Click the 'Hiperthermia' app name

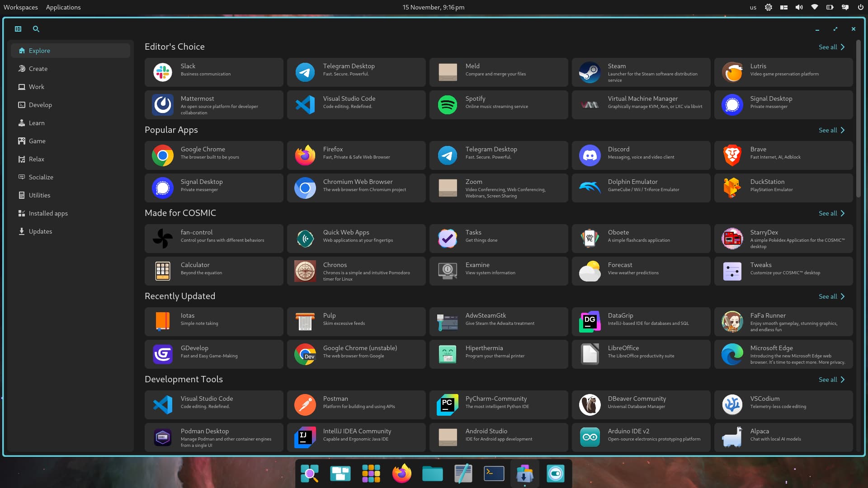484,348
